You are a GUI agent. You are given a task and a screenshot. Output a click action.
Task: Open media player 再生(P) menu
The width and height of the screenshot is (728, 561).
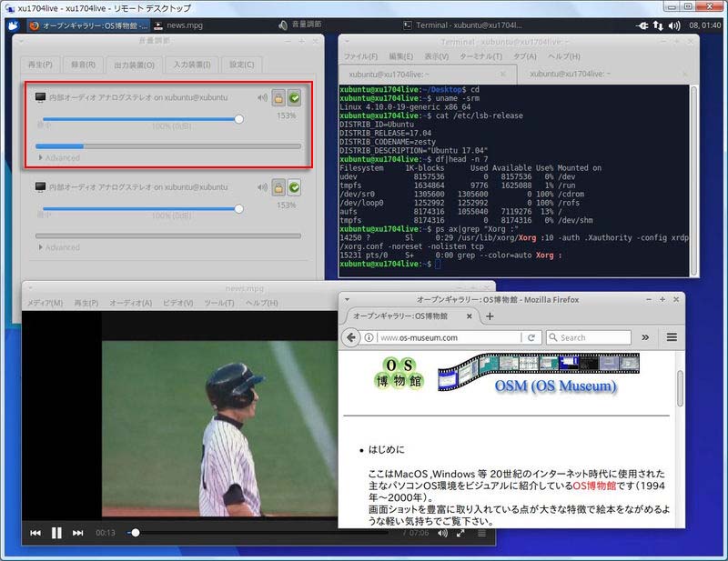click(86, 303)
